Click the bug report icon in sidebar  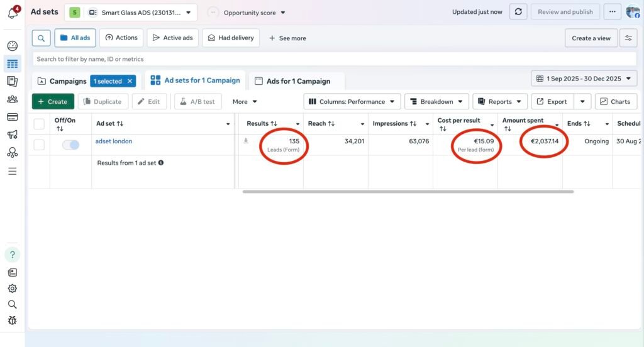pyautogui.click(x=12, y=321)
